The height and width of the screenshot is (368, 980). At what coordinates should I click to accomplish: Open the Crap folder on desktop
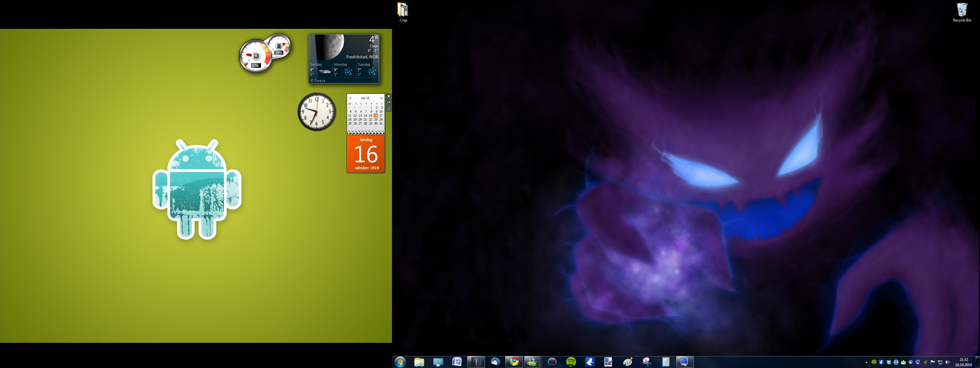[x=403, y=12]
